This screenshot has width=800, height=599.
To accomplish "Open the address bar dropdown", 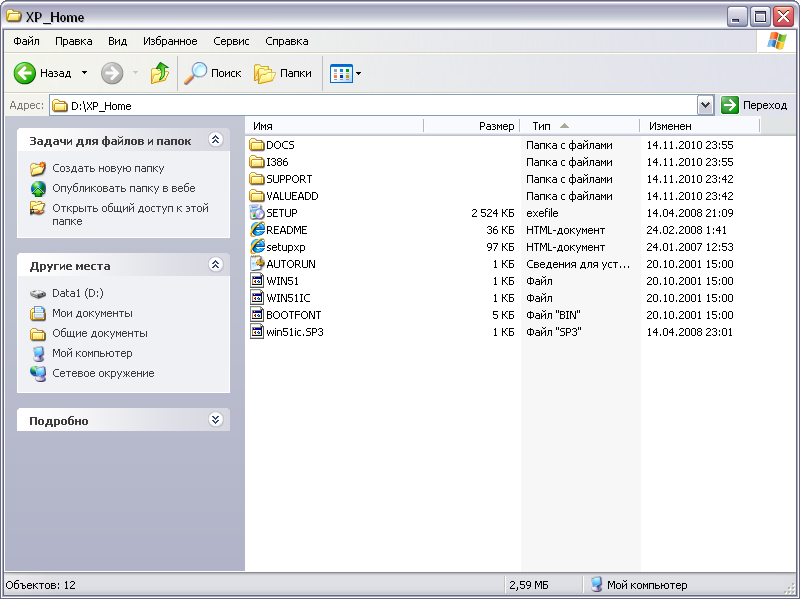I will pyautogui.click(x=705, y=105).
